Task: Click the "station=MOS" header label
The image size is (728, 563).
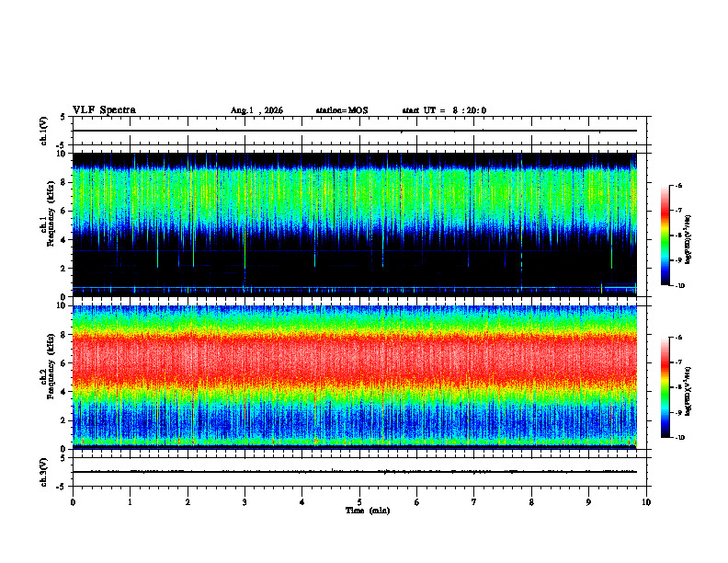Action: click(342, 110)
